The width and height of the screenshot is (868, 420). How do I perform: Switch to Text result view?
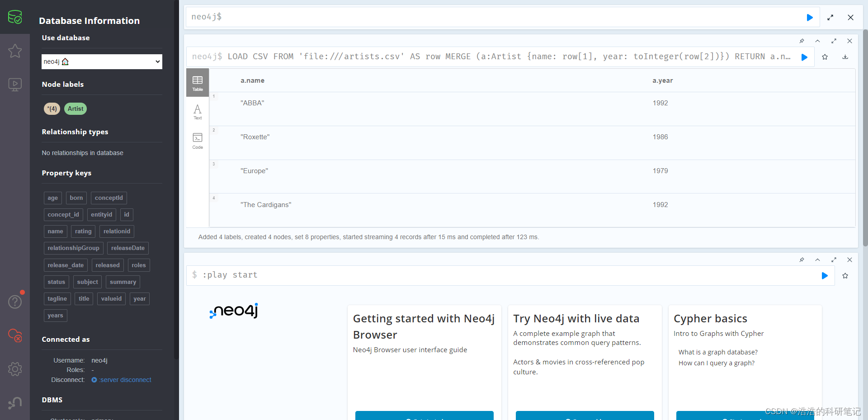coord(198,112)
